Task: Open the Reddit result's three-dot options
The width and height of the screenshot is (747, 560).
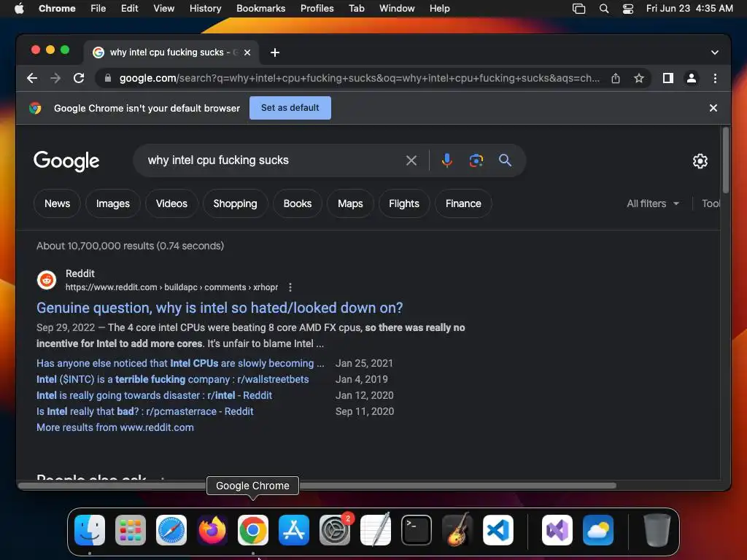Action: (290, 287)
